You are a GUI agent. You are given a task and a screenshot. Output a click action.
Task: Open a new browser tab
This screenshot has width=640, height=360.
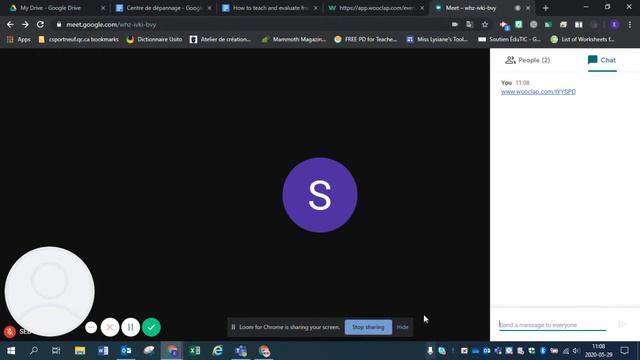click(546, 8)
